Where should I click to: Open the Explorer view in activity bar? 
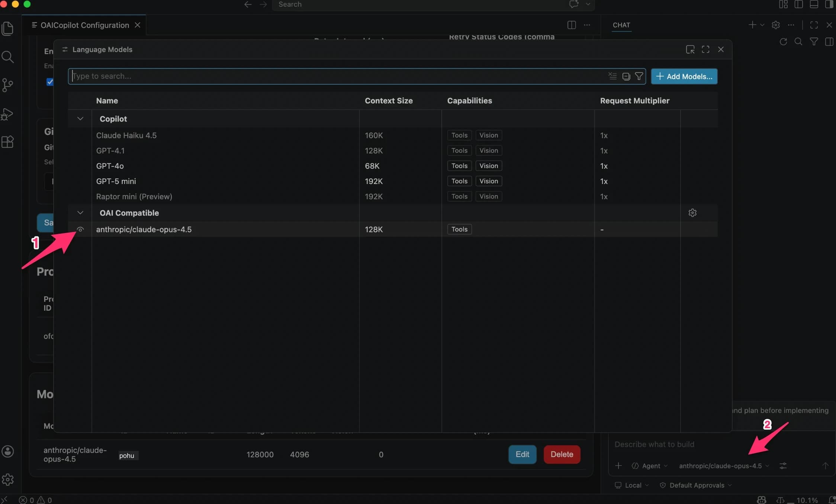pyautogui.click(x=8, y=29)
